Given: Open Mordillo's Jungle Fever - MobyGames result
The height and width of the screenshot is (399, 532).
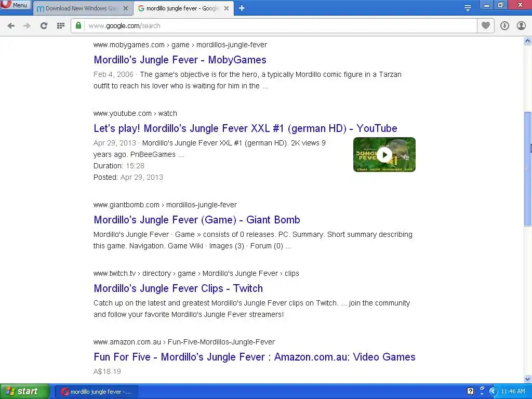Looking at the screenshot, I should pos(180,60).
